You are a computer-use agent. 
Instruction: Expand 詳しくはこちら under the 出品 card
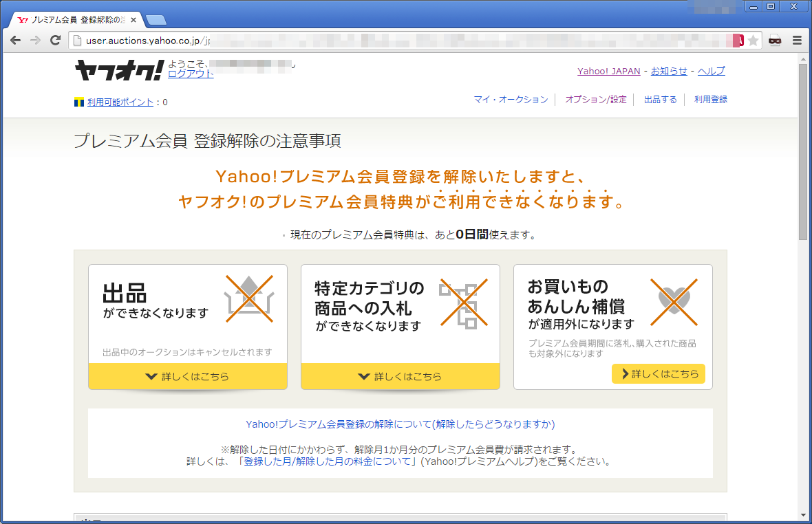pyautogui.click(x=187, y=376)
